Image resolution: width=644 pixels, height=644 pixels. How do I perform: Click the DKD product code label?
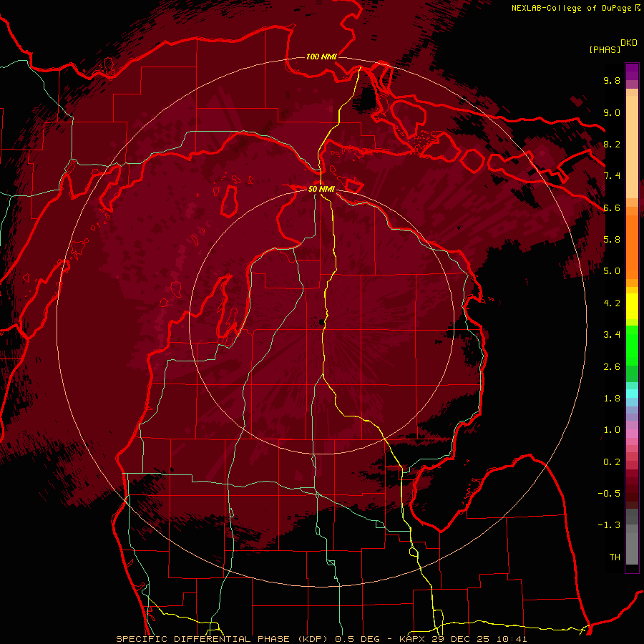pyautogui.click(x=629, y=43)
